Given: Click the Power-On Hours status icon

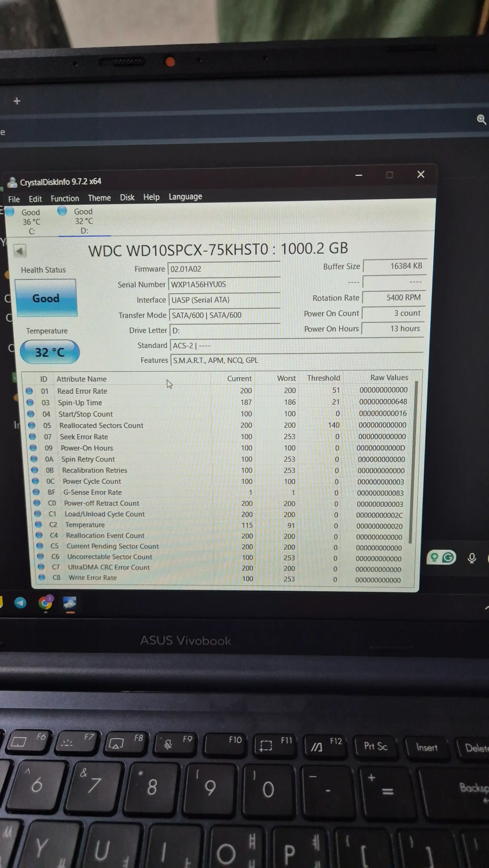Looking at the screenshot, I should 33,448.
